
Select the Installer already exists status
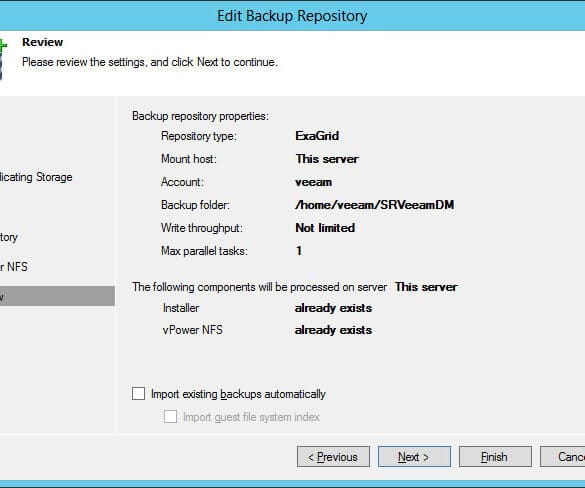tap(333, 308)
